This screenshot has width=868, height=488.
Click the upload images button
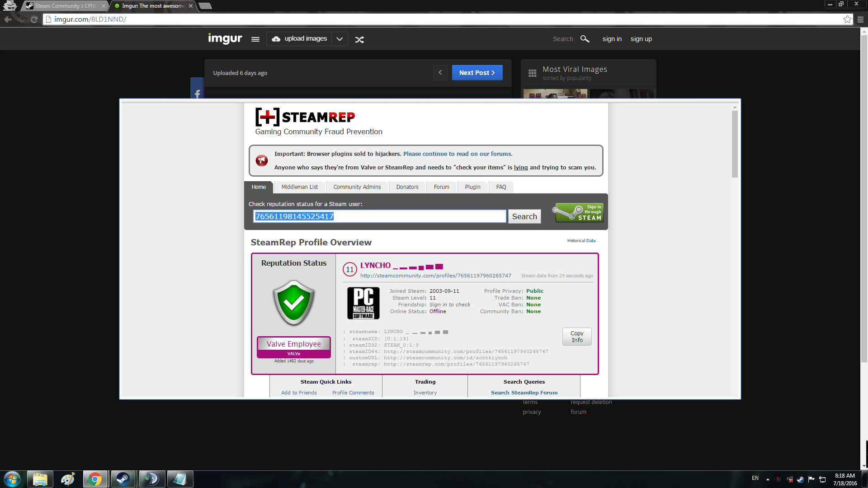tap(299, 39)
